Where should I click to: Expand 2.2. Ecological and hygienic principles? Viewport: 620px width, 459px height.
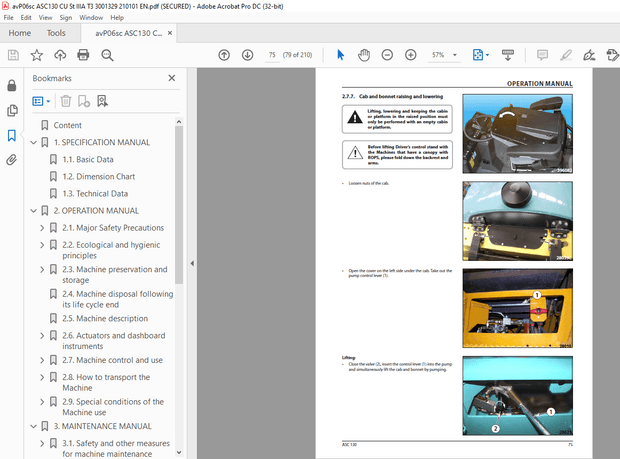[x=42, y=245]
